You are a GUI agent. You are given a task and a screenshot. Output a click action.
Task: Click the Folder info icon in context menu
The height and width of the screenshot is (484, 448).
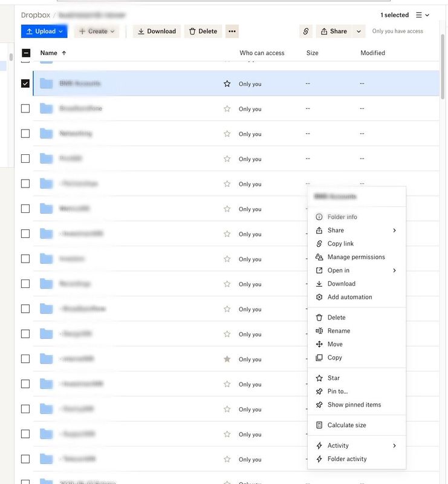coord(319,217)
